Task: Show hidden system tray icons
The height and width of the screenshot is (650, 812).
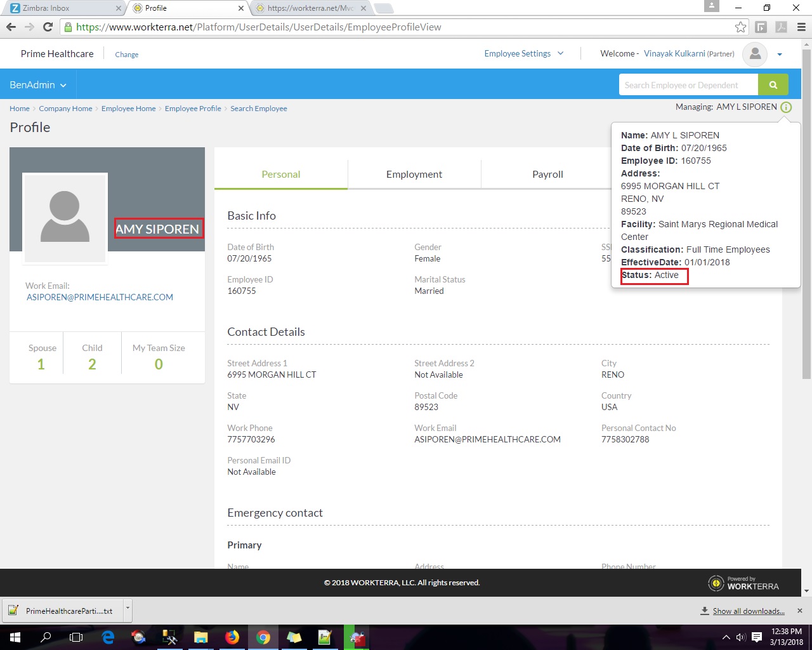Action: point(726,637)
